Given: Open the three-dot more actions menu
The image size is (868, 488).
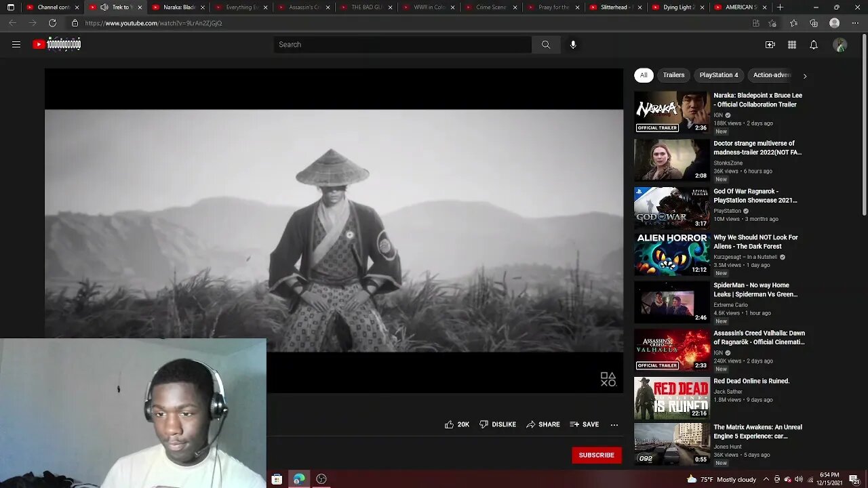Looking at the screenshot, I should point(614,424).
